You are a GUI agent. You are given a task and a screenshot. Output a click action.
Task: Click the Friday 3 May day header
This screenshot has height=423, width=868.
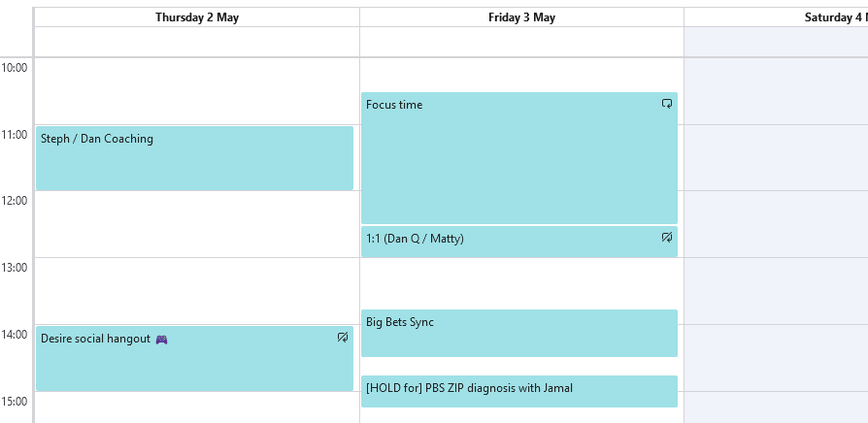(x=521, y=17)
